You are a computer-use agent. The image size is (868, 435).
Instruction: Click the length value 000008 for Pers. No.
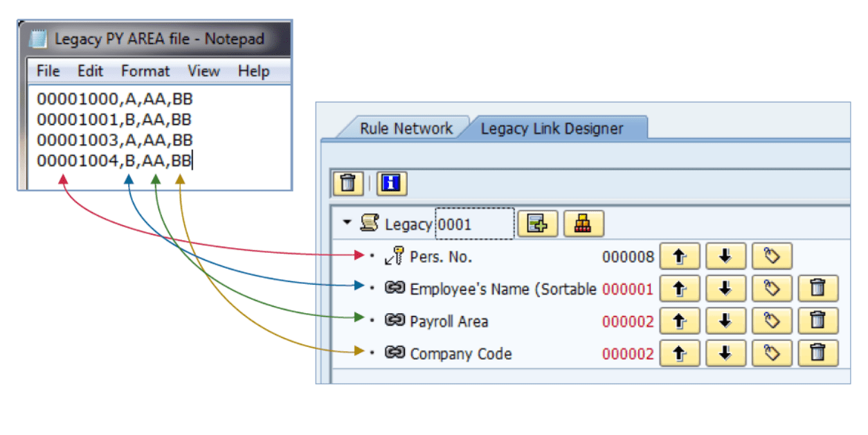point(628,257)
